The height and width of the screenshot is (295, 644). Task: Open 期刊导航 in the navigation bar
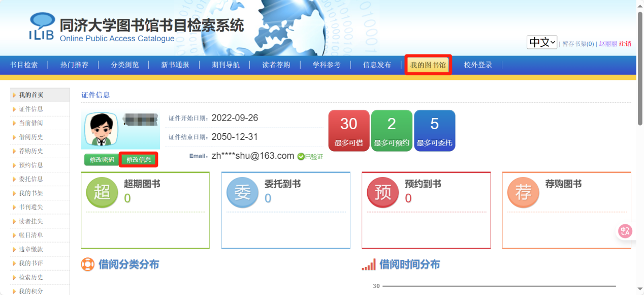click(x=226, y=65)
